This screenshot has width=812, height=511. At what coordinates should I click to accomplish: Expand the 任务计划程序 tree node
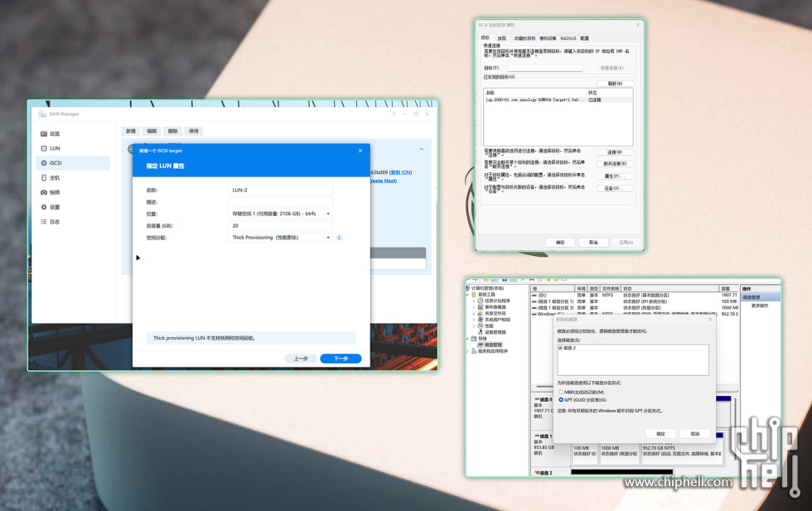[474, 301]
